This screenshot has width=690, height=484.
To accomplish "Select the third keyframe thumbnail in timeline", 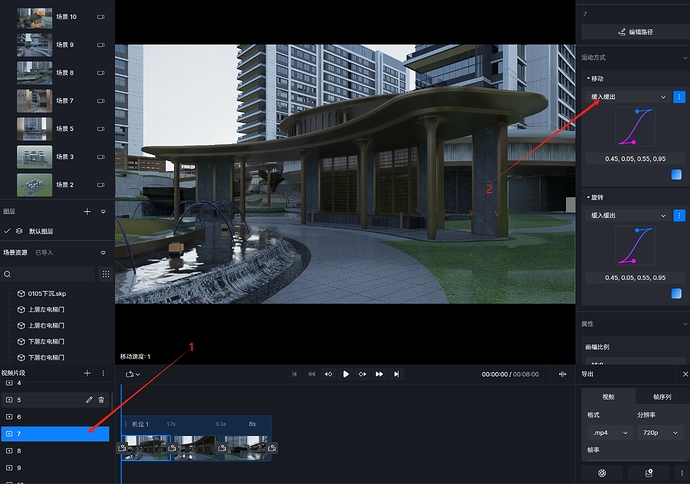I will tap(246, 448).
